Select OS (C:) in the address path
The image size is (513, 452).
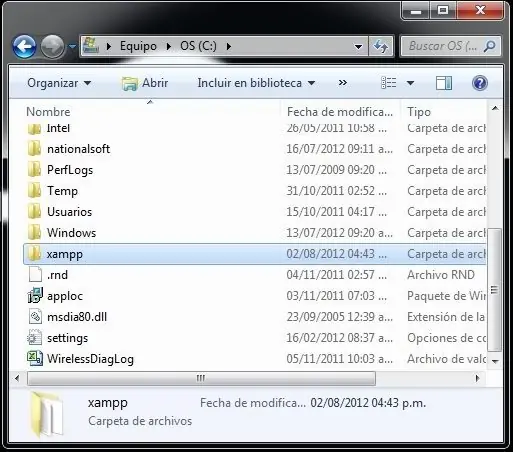(198, 46)
